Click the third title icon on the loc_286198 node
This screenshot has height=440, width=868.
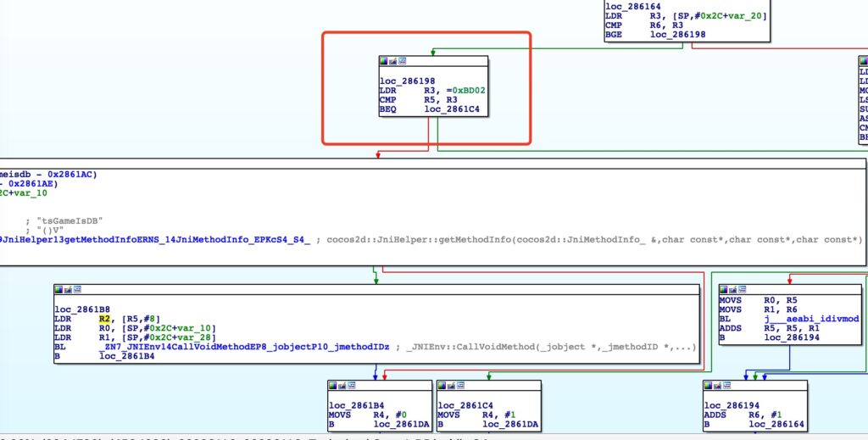point(402,62)
